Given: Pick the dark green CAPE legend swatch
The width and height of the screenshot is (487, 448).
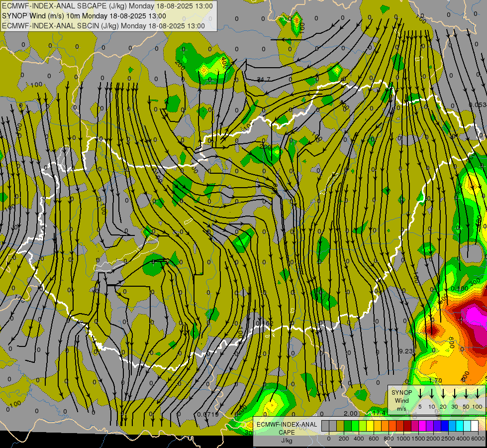Looking at the screenshot, I should point(348,426).
